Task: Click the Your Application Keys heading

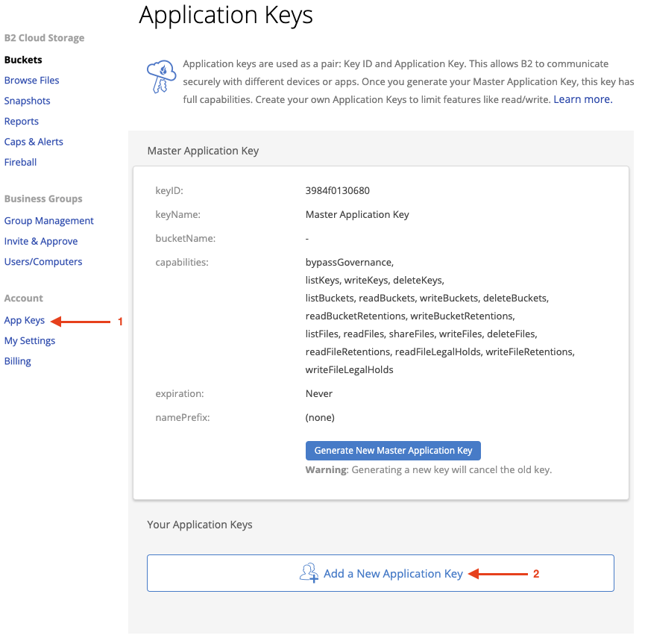Action: tap(200, 525)
